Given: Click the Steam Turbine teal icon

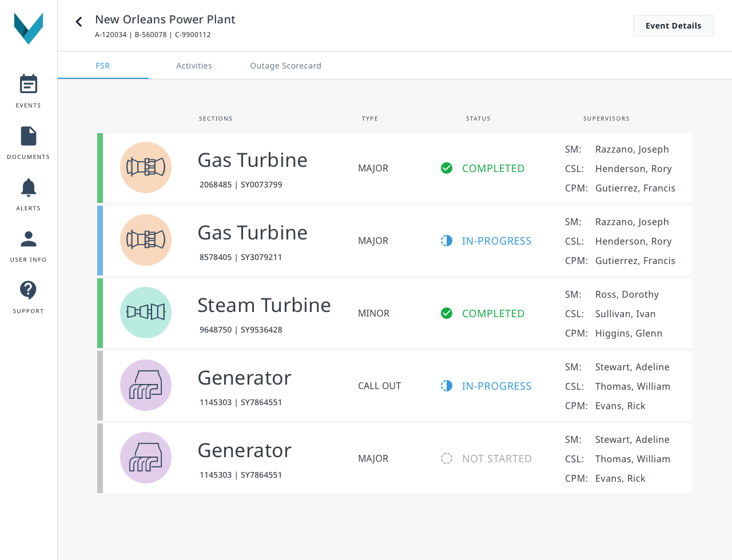Looking at the screenshot, I should tap(146, 313).
